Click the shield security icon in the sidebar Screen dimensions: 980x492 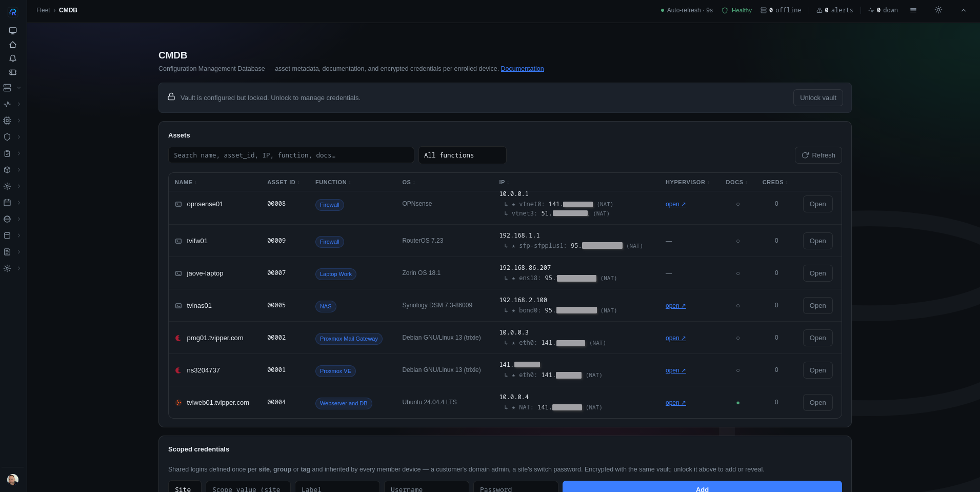(7, 137)
